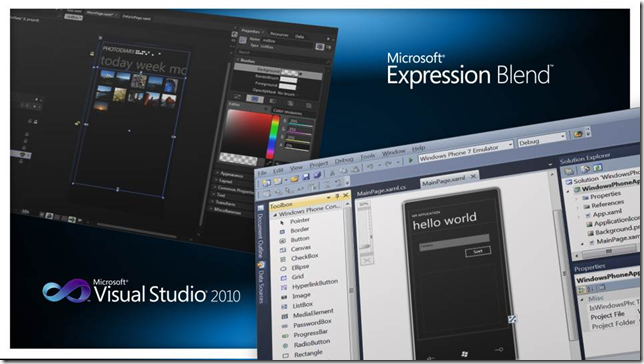Open the Help menu
The image size is (644, 364).
point(418,148)
